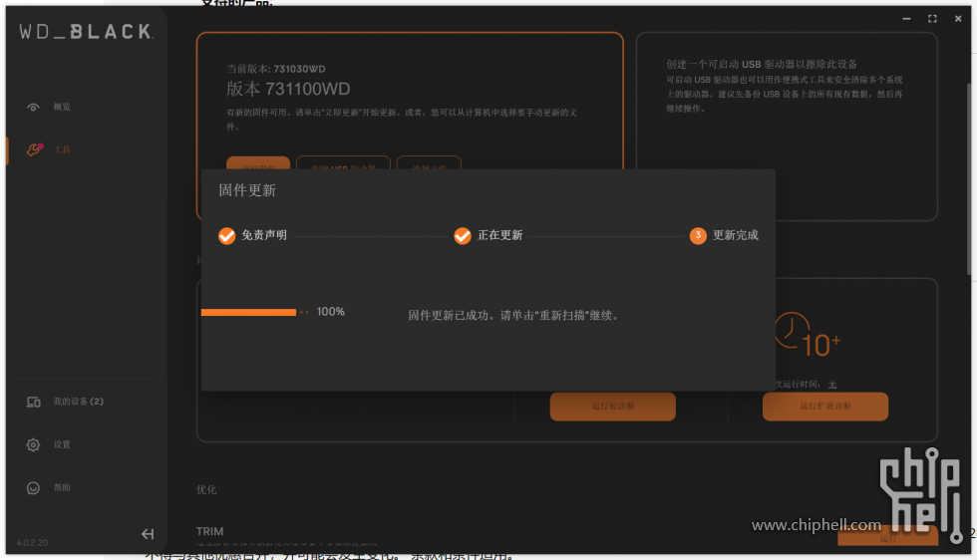977x560 pixels.
Task: Click the clock 10+ diagnostic icon
Action: tap(808, 335)
